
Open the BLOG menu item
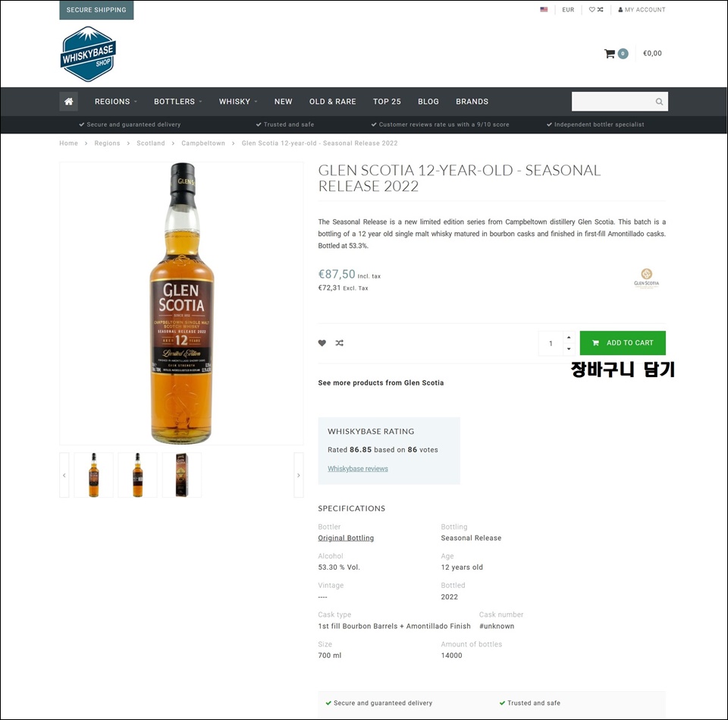pyautogui.click(x=428, y=101)
